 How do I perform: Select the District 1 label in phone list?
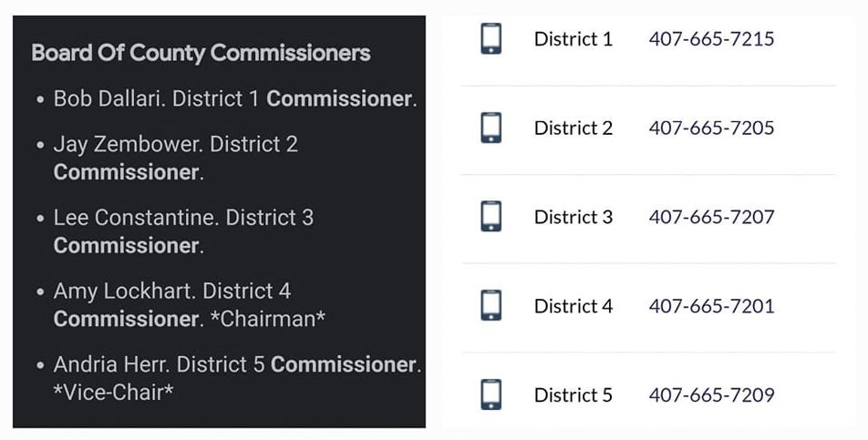(573, 38)
